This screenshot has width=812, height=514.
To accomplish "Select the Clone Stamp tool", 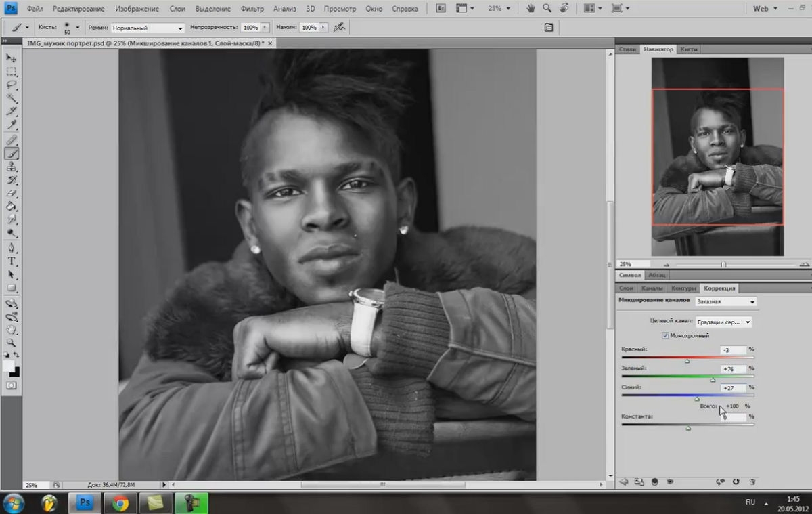I will point(12,167).
